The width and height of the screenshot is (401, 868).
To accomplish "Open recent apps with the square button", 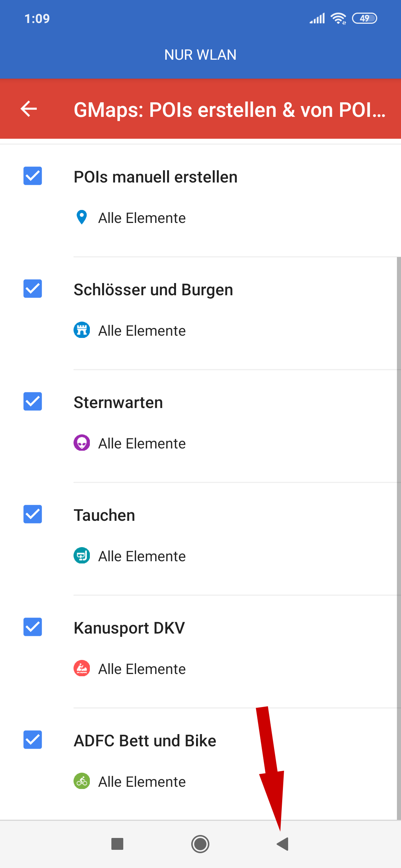I will (x=117, y=844).
